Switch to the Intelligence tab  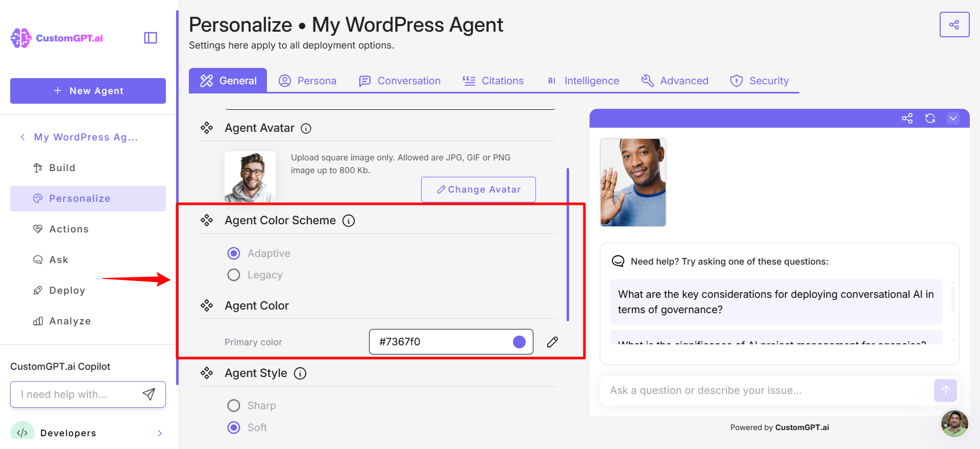[x=583, y=81]
